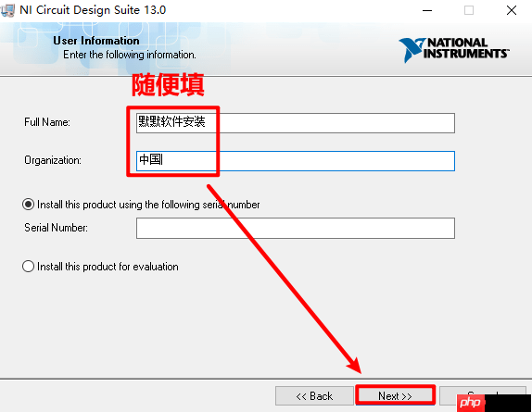Click the NI Circuit Design Suite 13.0 title
Screen dimensions: 532x412
[93, 10]
